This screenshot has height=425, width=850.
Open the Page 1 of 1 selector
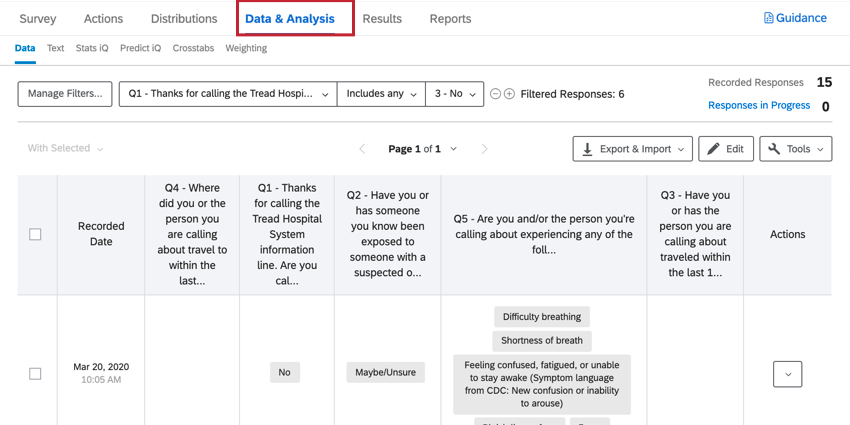pos(423,149)
